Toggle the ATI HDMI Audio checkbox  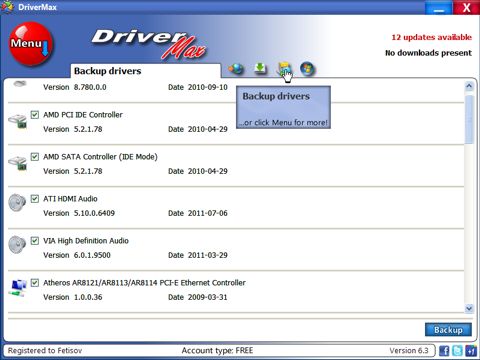point(35,199)
